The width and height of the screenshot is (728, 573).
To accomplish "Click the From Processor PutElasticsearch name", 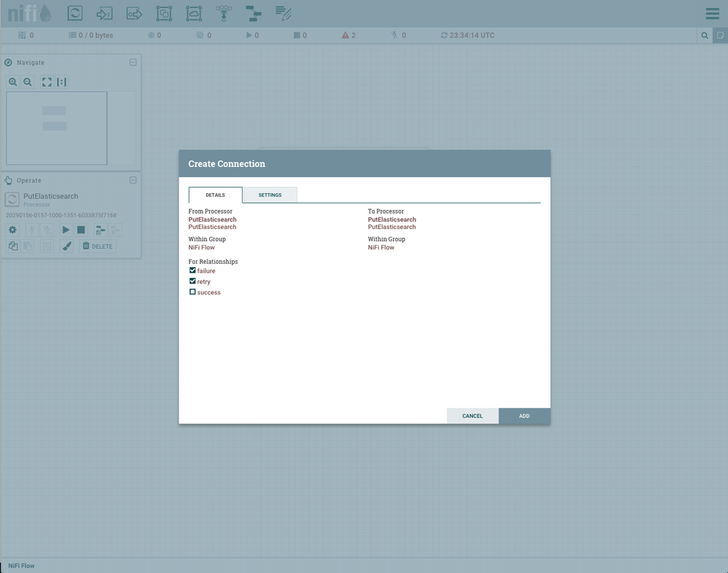I will (x=212, y=219).
